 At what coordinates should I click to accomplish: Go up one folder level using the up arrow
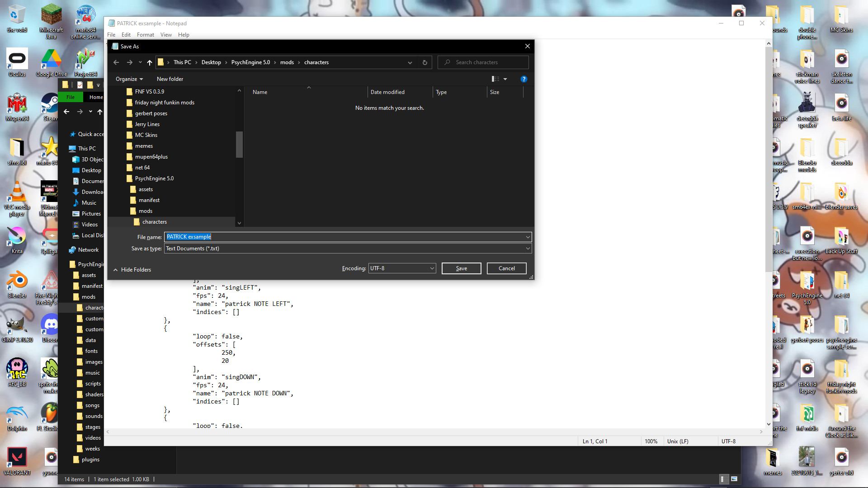pos(150,62)
